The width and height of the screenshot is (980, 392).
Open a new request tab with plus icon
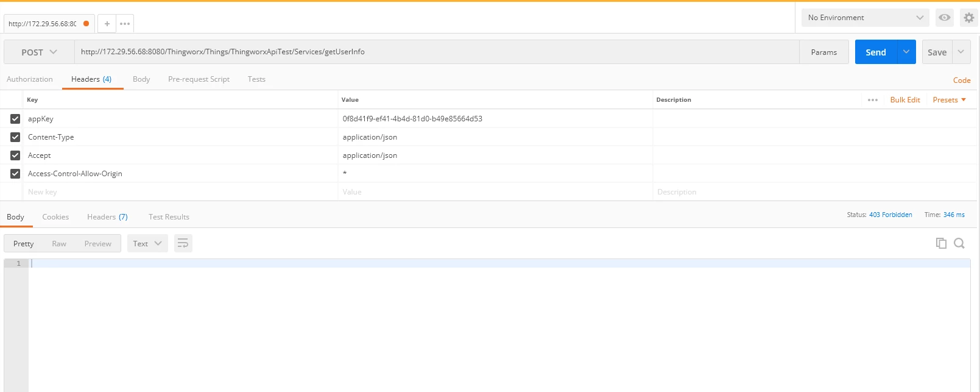107,24
